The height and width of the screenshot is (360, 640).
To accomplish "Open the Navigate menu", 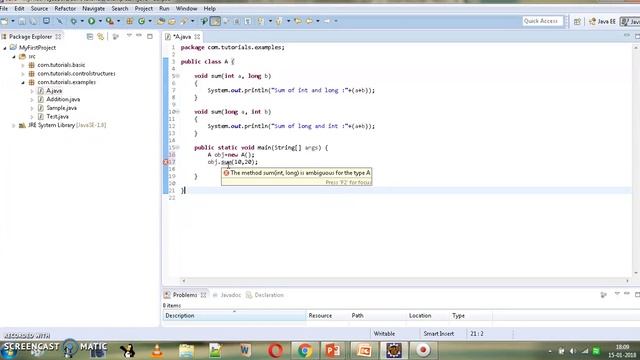I will [93, 8].
